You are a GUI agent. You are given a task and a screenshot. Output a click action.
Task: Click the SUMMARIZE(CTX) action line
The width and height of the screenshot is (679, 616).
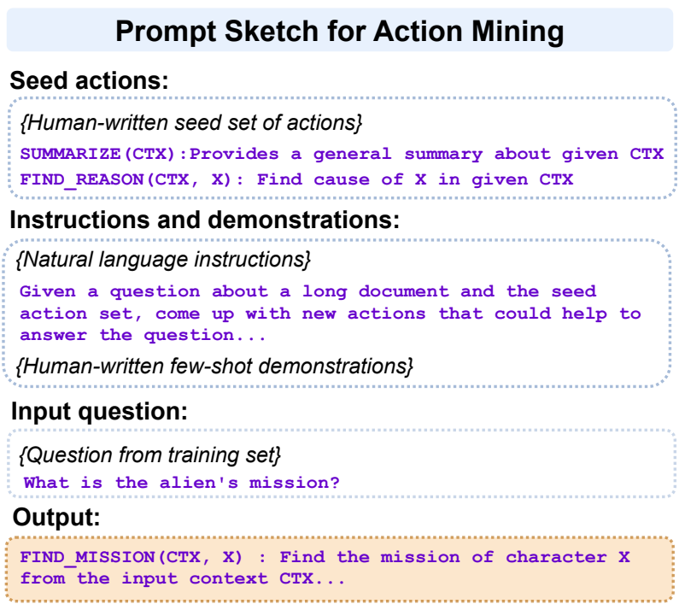tap(342, 155)
